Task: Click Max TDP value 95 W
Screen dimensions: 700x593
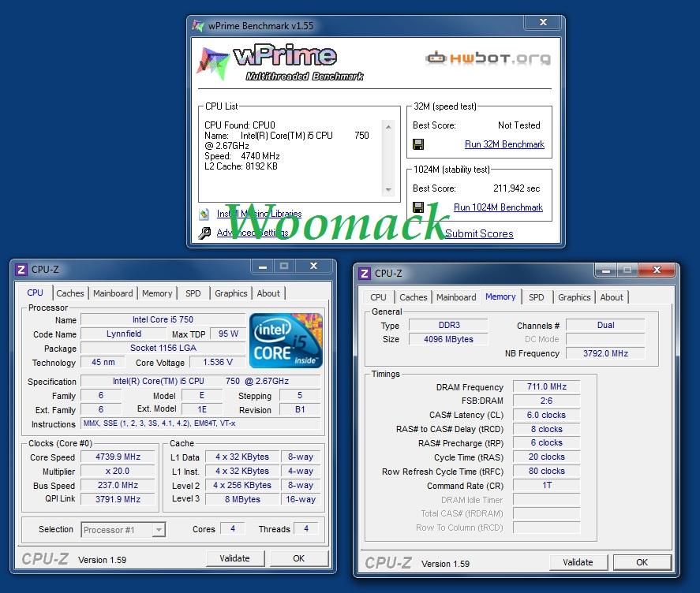Action: pos(228,334)
